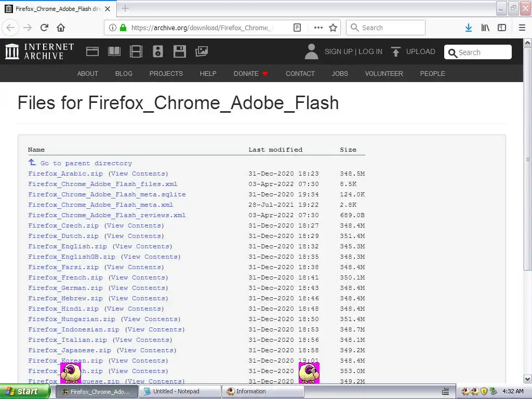The image size is (532, 399).
Task: Download Firefox_Japanese.zip
Action: [70, 351]
